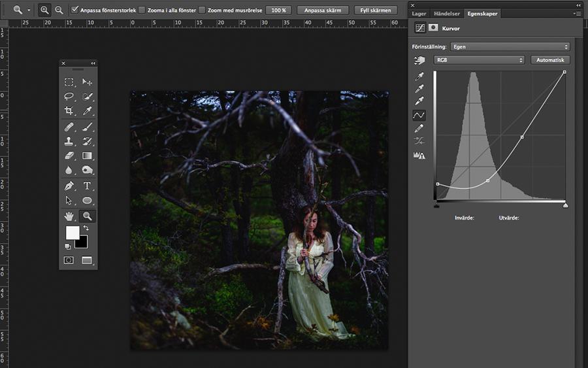Choose the Hand tool

(x=69, y=216)
